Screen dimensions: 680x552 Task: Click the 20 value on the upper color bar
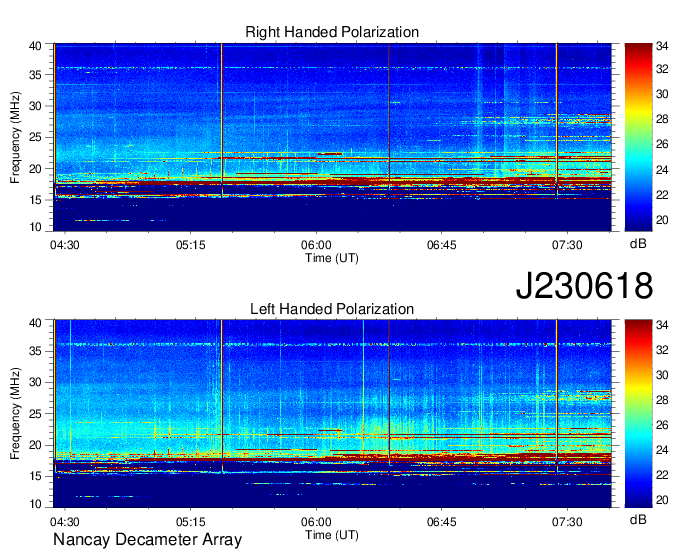662,220
